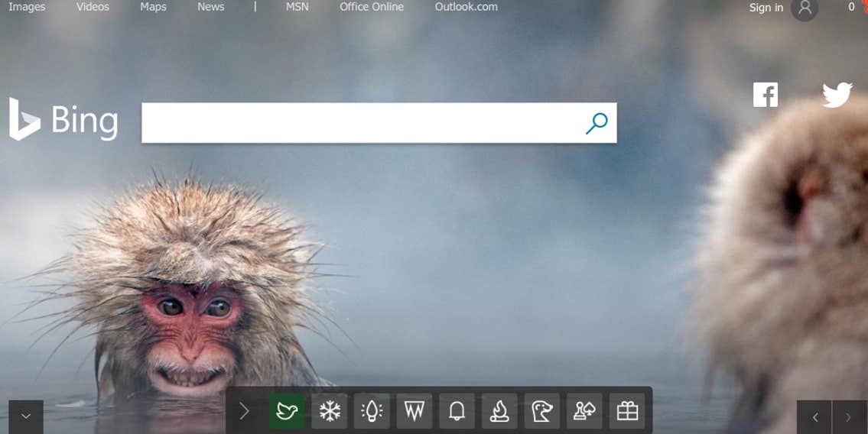Show next background image arrow

[x=849, y=417]
